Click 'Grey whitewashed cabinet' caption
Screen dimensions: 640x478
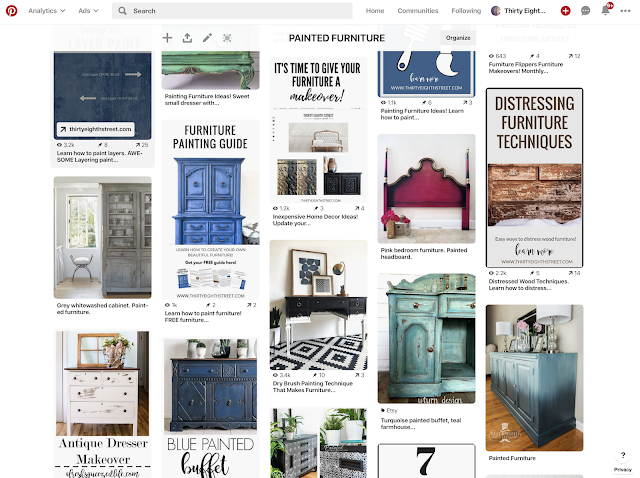[x=102, y=309]
